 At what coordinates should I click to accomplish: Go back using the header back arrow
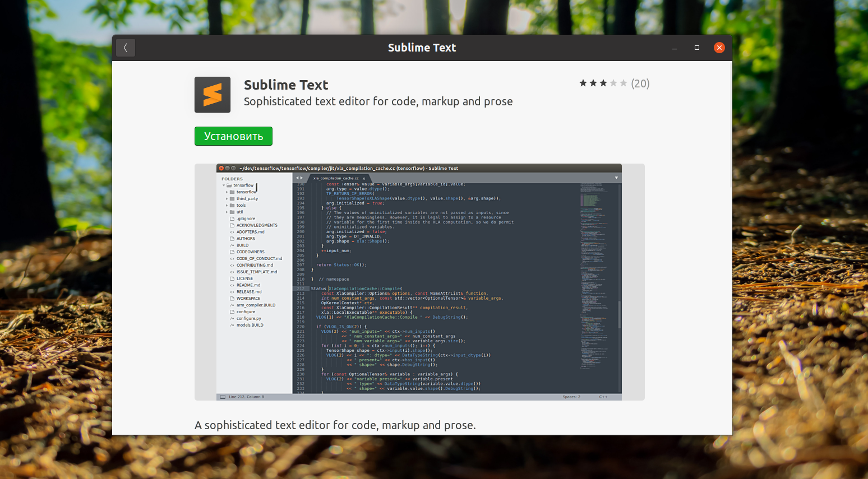[x=126, y=48]
